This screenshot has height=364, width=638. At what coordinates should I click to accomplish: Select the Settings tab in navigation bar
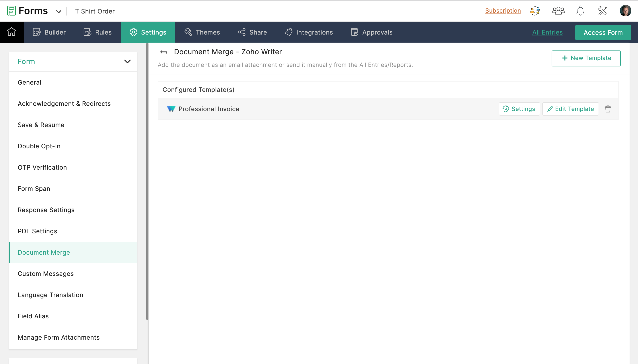click(148, 32)
